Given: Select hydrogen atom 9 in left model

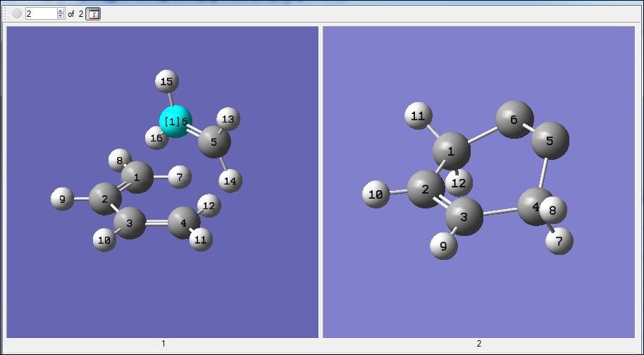Looking at the screenshot, I should 63,199.
